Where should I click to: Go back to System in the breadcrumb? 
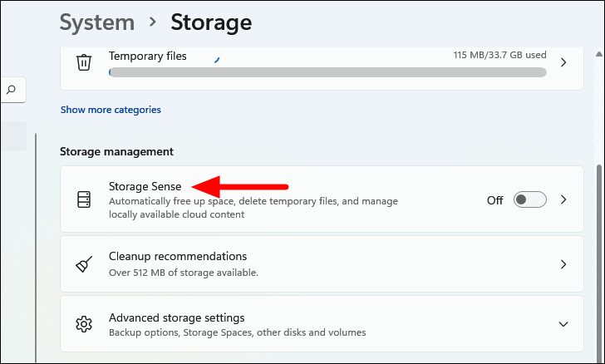click(x=96, y=22)
